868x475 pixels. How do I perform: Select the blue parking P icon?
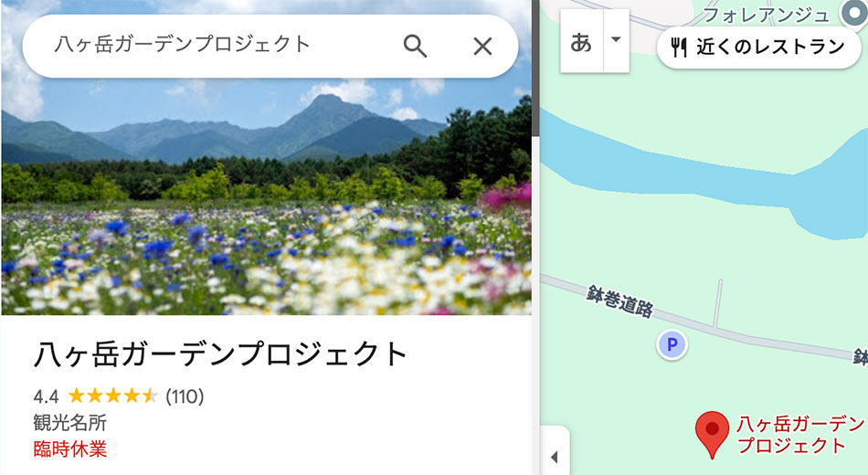[672, 344]
